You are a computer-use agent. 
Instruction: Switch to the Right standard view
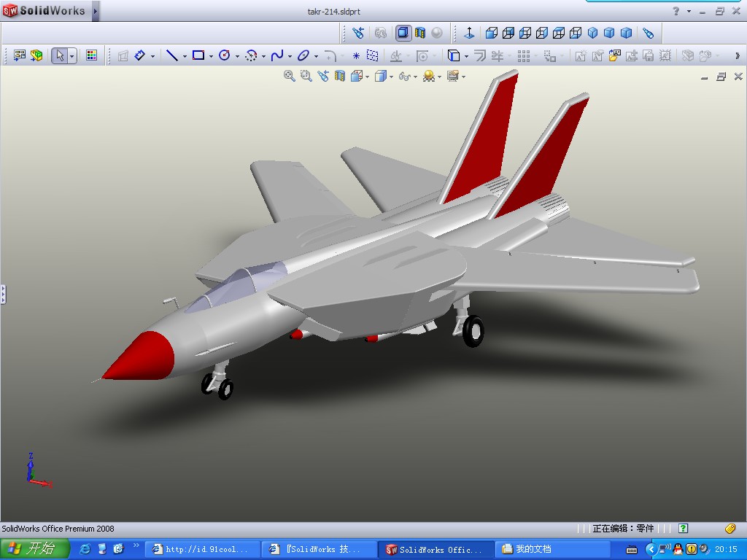click(x=542, y=33)
